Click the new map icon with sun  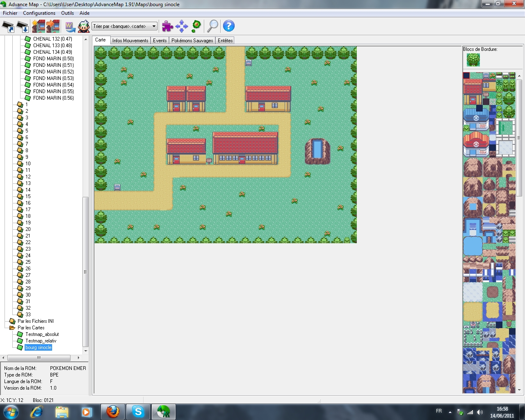pos(39,26)
